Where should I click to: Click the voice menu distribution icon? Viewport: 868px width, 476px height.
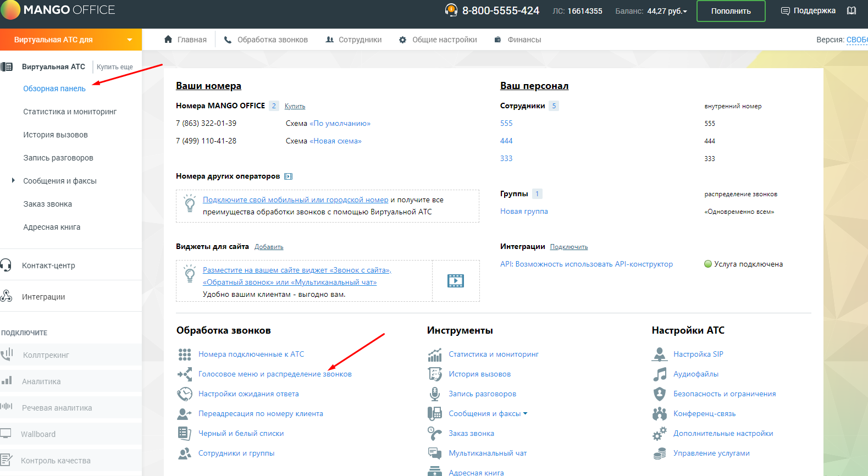(x=185, y=374)
